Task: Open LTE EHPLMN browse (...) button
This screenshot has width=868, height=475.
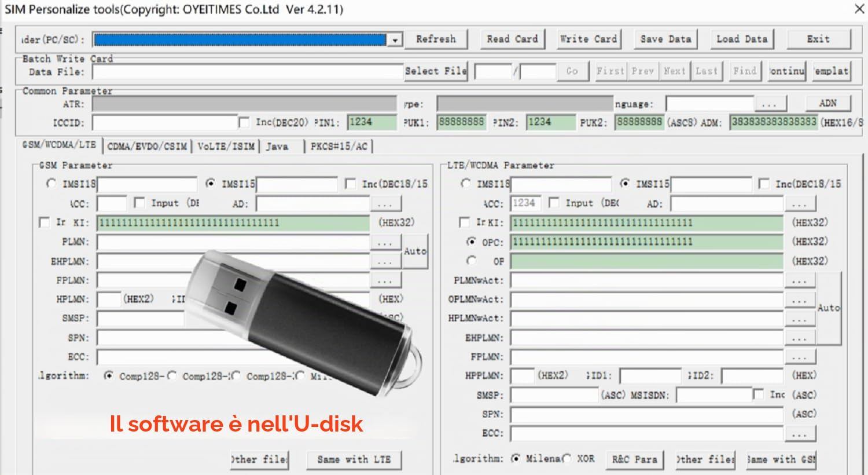Action: click(800, 338)
